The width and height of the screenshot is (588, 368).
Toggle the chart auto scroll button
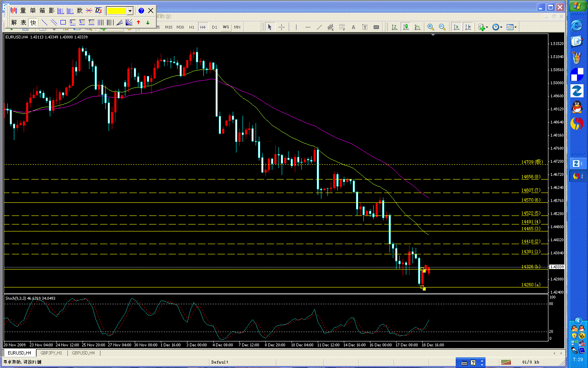click(457, 27)
